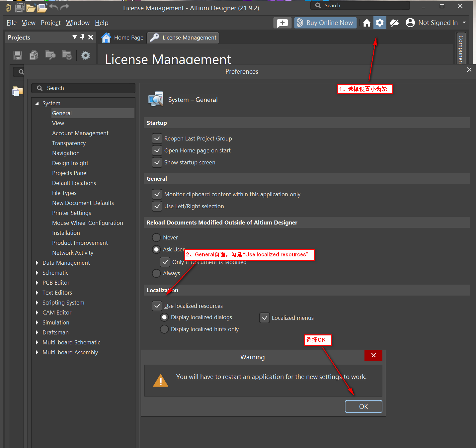476x448 pixels.
Task: Open the File menu
Action: tap(12, 23)
